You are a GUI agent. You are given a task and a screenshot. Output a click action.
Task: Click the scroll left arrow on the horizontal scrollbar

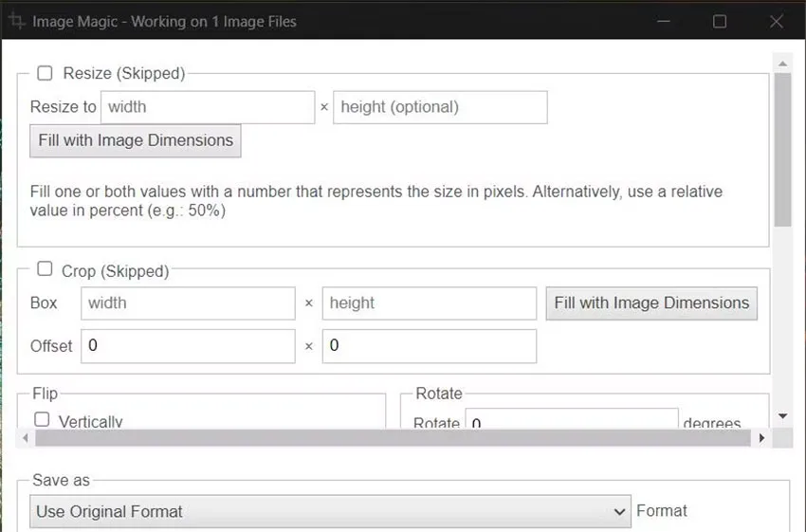26,438
